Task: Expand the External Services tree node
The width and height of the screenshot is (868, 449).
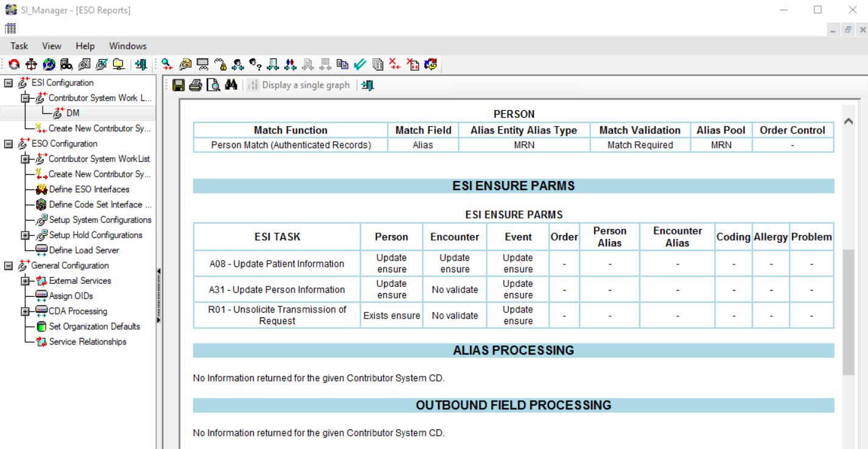Action: [25, 281]
